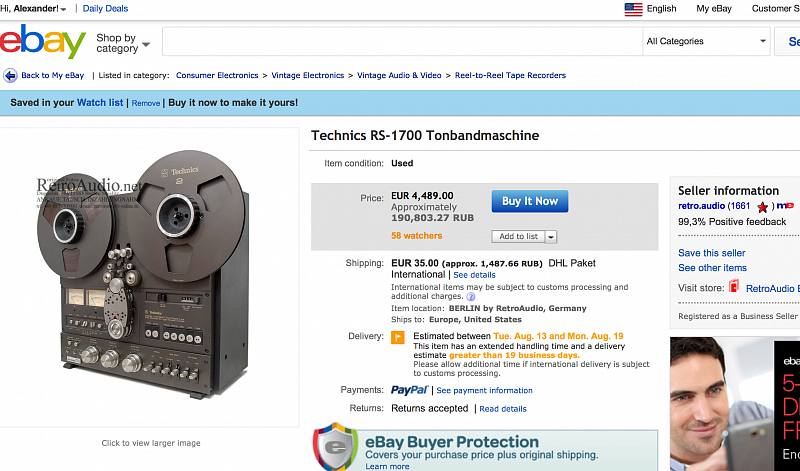Click the US flag language icon
The height and width of the screenshot is (471, 800).
coord(633,9)
